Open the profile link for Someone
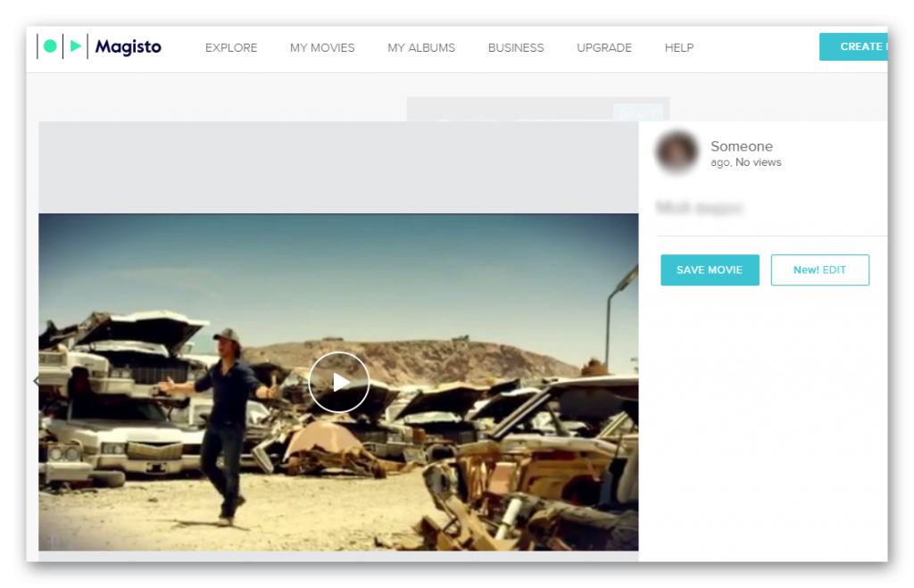The image size is (914, 588). click(742, 146)
